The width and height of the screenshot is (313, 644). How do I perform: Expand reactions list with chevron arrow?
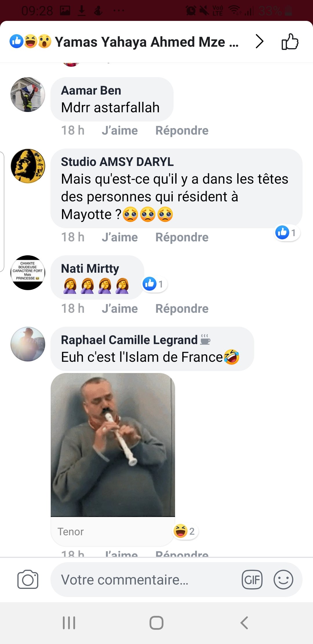(259, 42)
